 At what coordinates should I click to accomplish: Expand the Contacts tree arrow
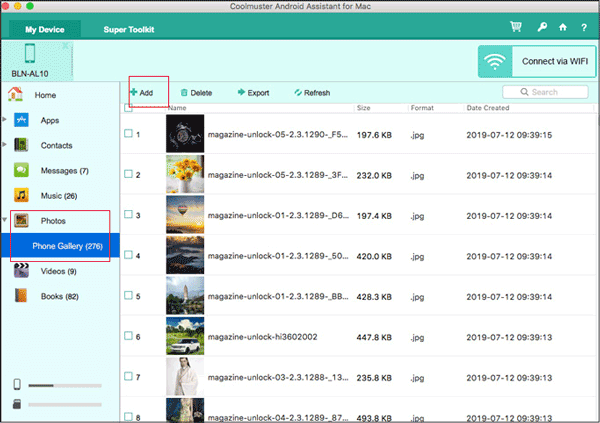tap(4, 144)
